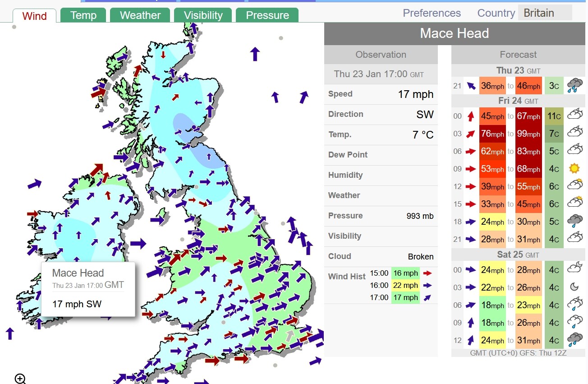Click the Humidity row label
The width and height of the screenshot is (588, 384).
[345, 175]
